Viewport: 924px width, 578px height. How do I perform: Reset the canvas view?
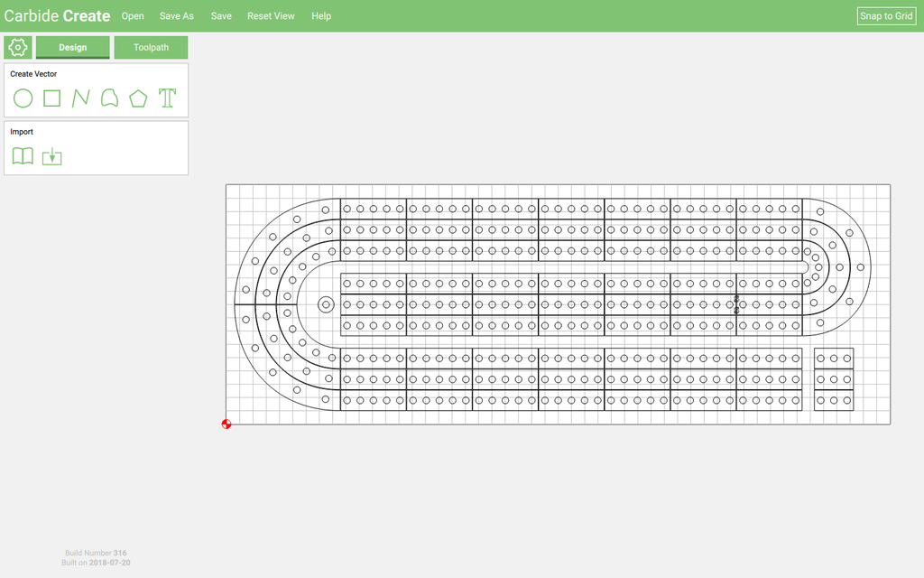click(x=271, y=15)
